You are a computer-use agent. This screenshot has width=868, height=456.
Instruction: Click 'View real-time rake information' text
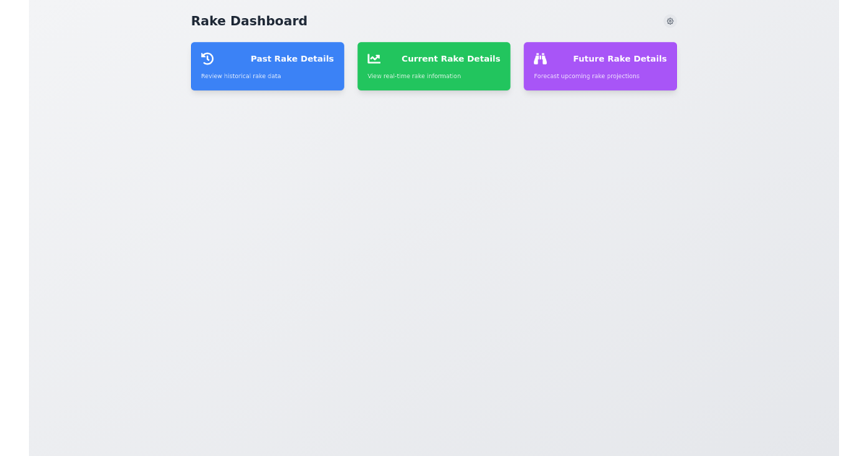coord(414,76)
